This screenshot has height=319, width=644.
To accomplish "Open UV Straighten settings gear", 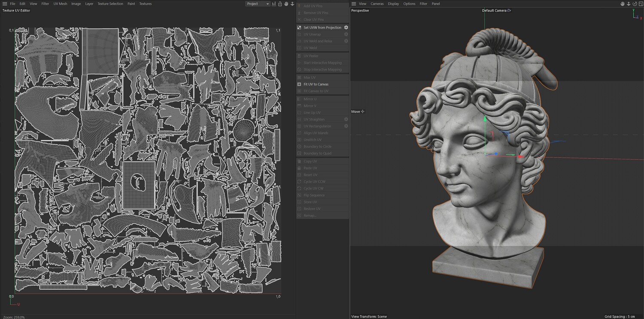I will (346, 119).
